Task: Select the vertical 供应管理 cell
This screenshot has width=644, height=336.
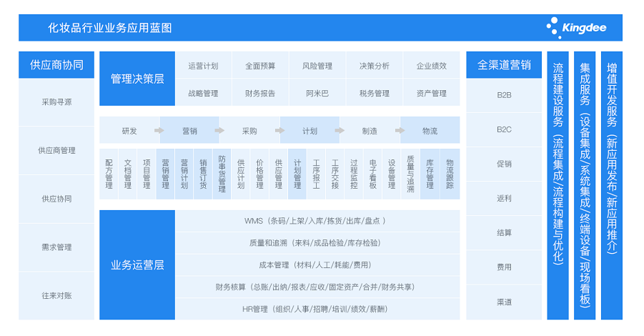Action: point(279,174)
